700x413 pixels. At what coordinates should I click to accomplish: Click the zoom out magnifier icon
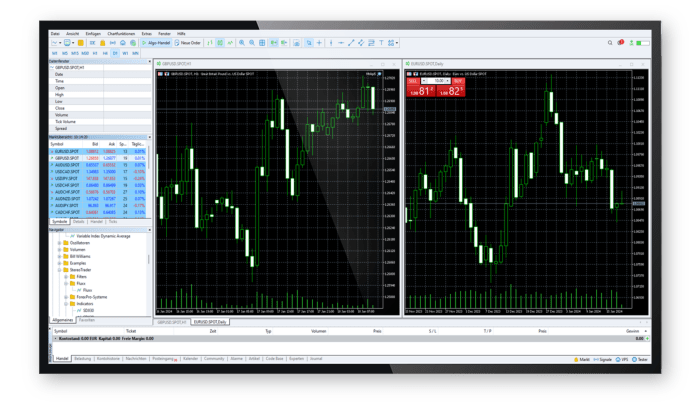click(252, 43)
